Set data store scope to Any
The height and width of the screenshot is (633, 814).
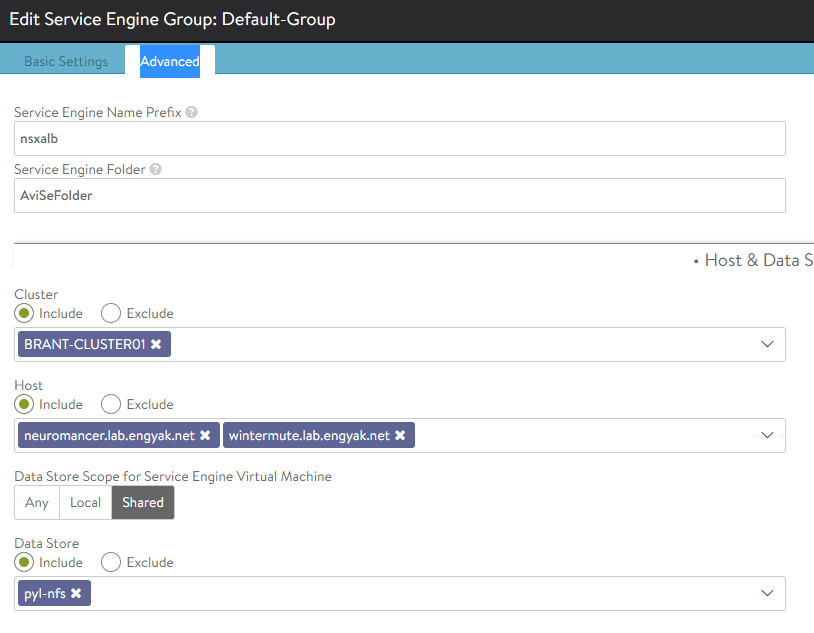[37, 503]
